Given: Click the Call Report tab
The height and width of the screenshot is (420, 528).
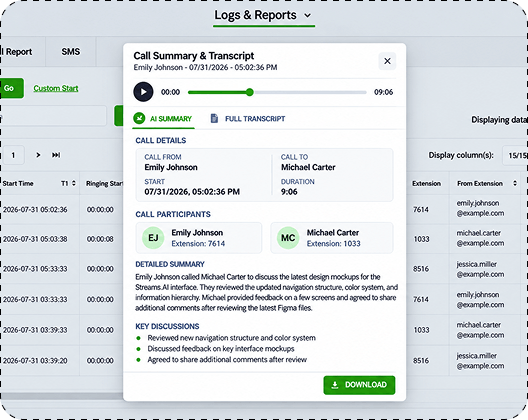Looking at the screenshot, I should point(16,52).
